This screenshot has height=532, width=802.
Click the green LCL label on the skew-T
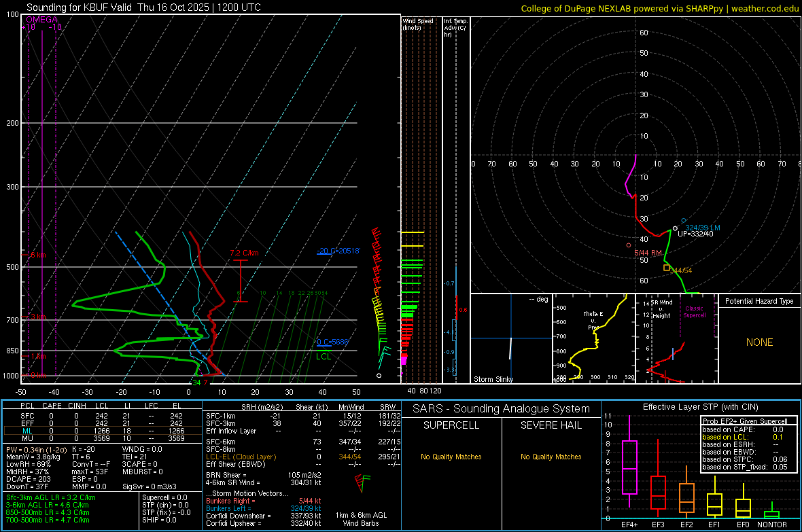point(324,357)
